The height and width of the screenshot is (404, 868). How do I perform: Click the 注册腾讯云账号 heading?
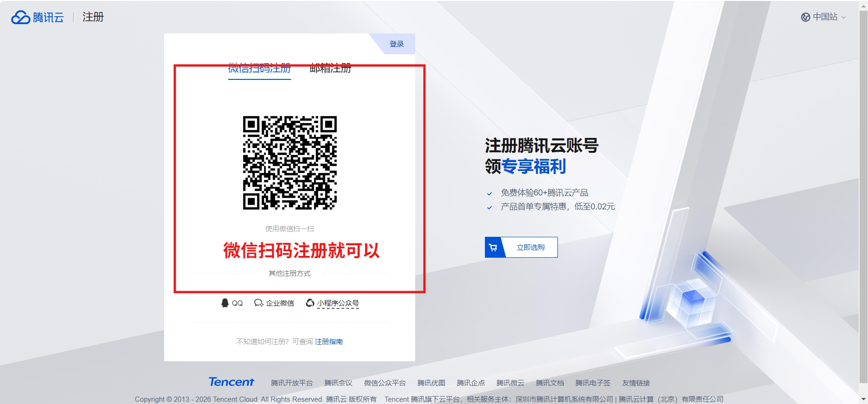coord(542,145)
